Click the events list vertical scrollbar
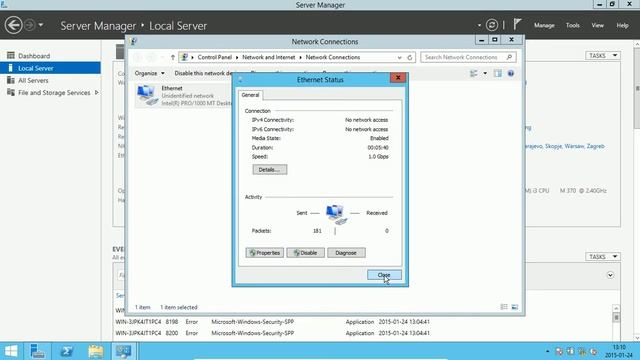This screenshot has width=640, height=360. [x=616, y=318]
